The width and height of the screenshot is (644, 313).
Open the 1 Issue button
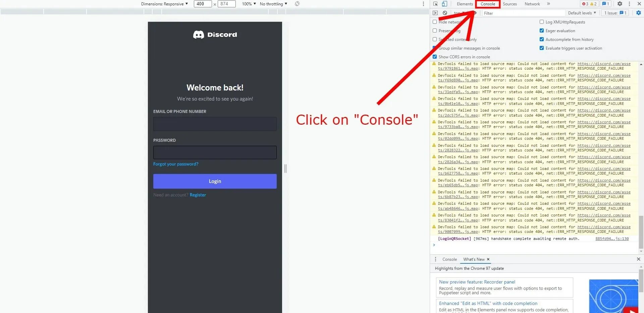[x=615, y=13]
